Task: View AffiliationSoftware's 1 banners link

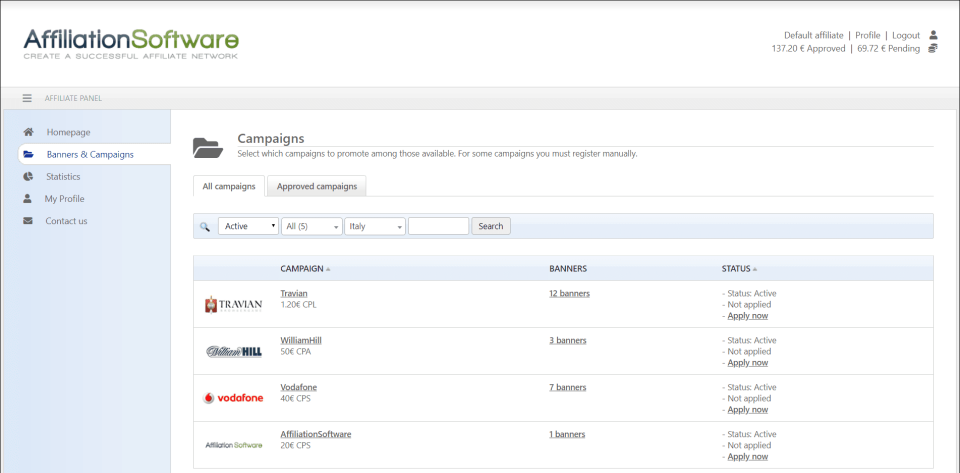Action: click(567, 434)
